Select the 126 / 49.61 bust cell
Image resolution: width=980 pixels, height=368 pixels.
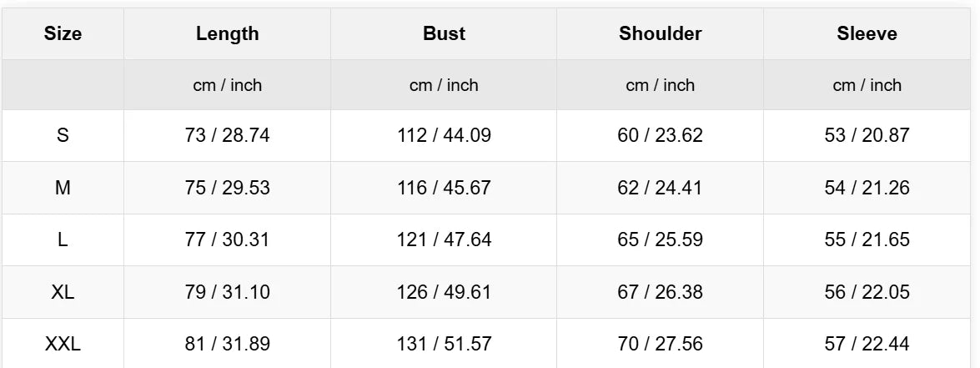click(444, 292)
